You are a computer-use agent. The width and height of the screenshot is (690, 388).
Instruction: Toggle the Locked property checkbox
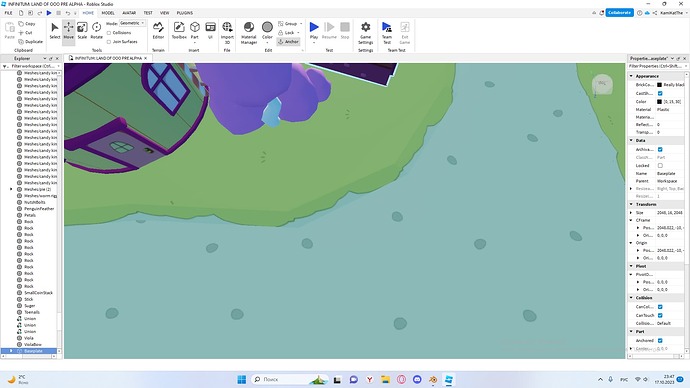click(x=660, y=165)
